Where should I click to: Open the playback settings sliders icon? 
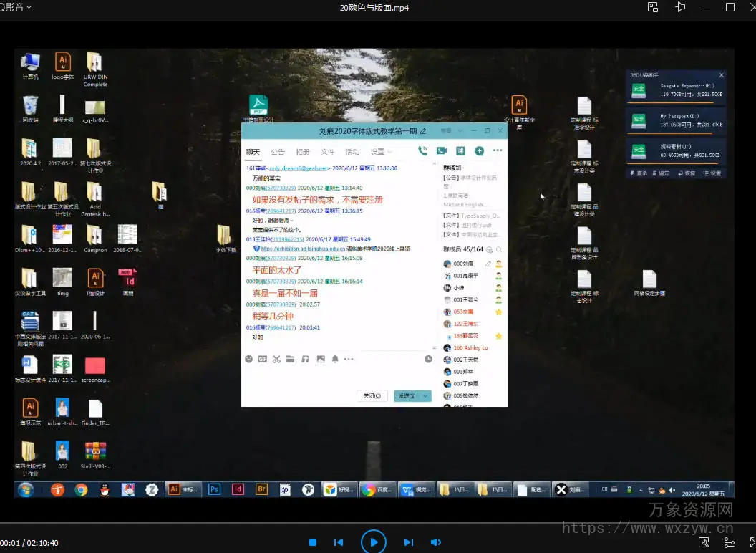click(x=729, y=542)
